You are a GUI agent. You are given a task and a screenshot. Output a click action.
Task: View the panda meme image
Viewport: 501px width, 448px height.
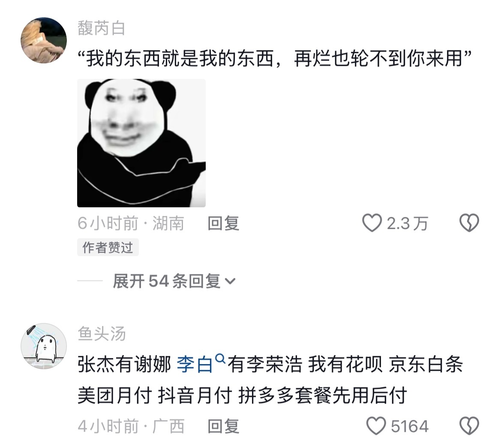coord(141,143)
